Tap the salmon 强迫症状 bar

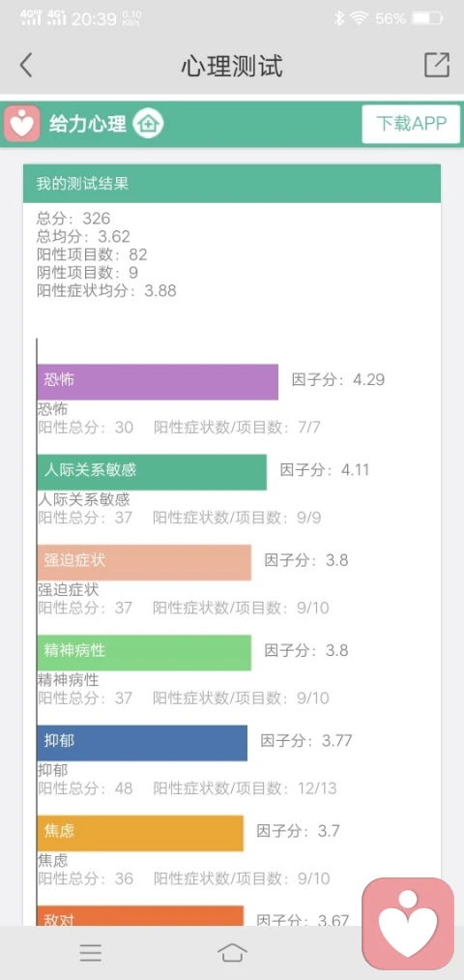144,562
